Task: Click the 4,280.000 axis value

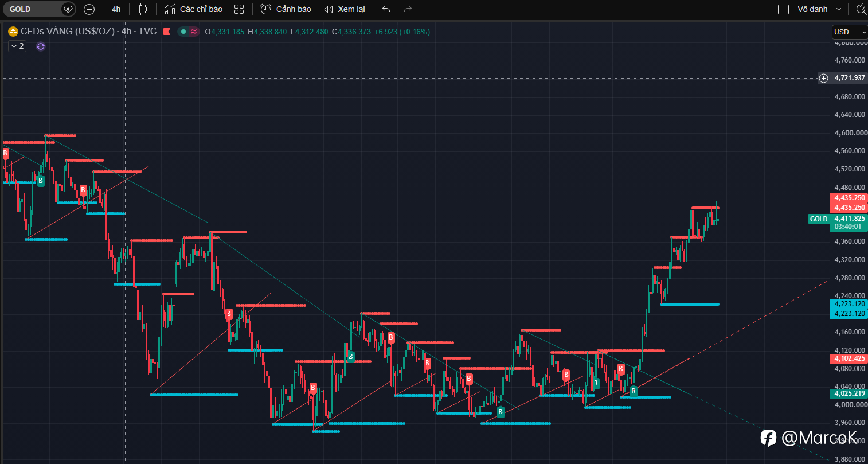Action: click(850, 278)
